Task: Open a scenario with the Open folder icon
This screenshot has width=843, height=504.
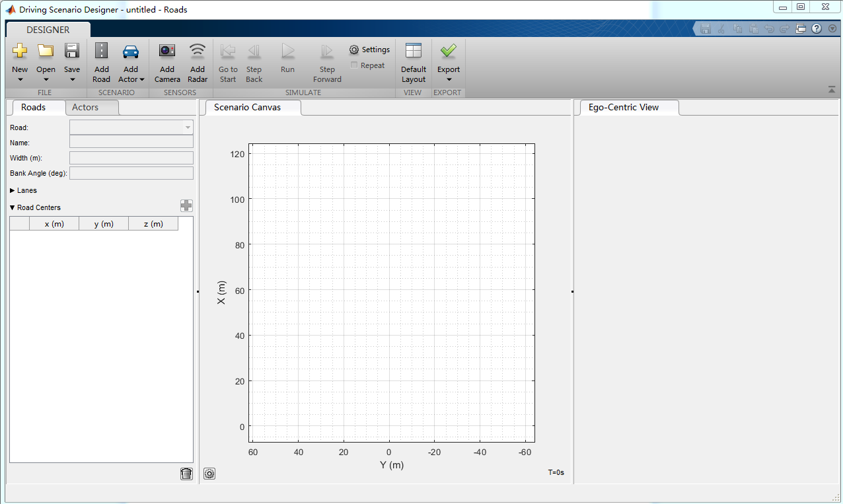Action: [46, 51]
